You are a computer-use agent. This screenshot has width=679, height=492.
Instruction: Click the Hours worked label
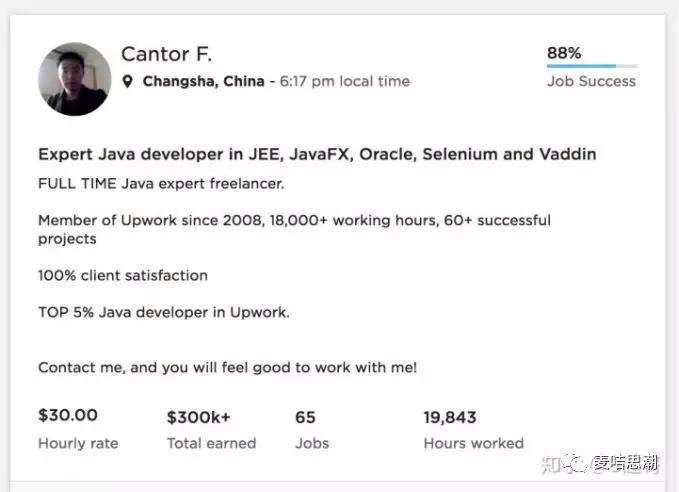[473, 443]
